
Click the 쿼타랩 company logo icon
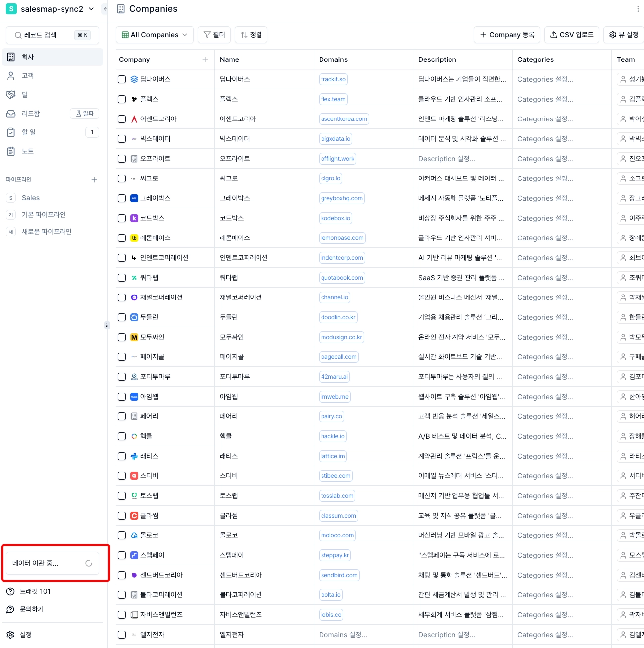pos(134,278)
